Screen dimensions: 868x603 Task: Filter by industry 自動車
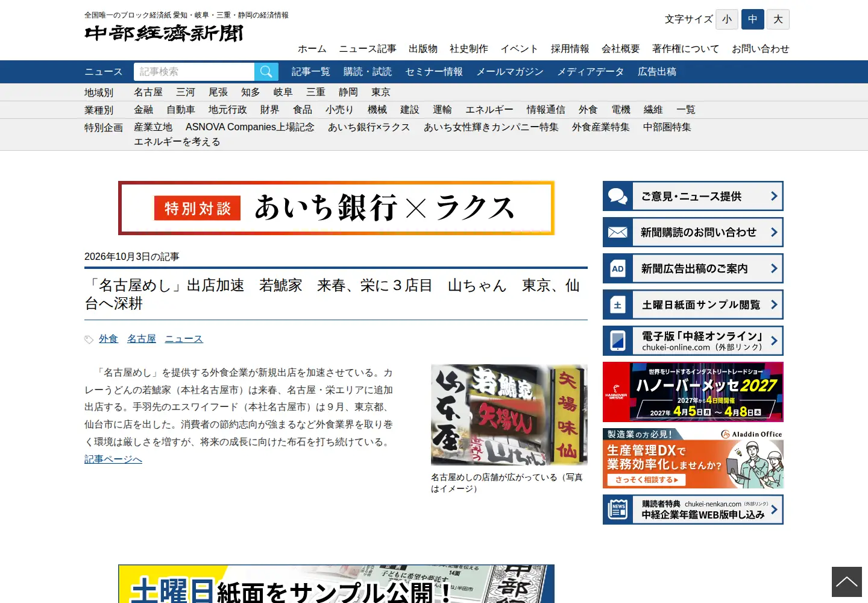(181, 110)
